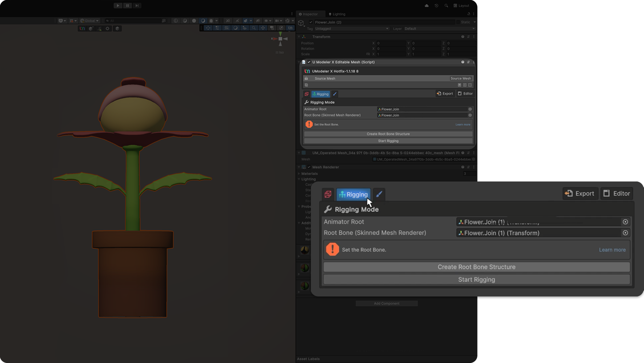Viewport: 644px width, 363px height.
Task: Click the Export button in the enlarged callout
Action: tap(580, 194)
